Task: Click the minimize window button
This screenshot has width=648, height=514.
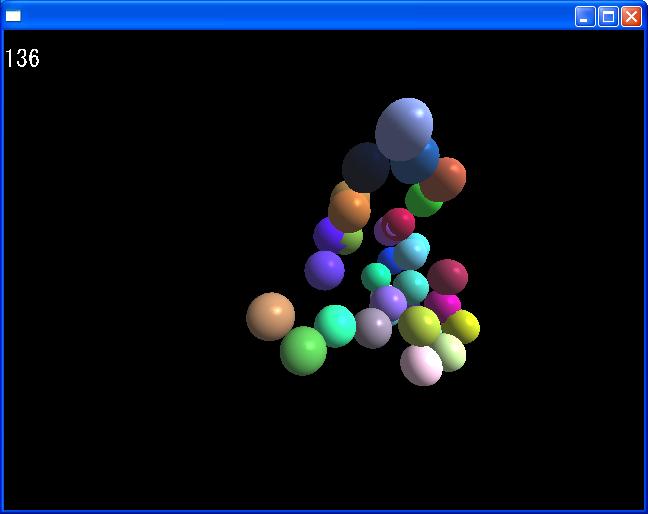Action: [585, 17]
